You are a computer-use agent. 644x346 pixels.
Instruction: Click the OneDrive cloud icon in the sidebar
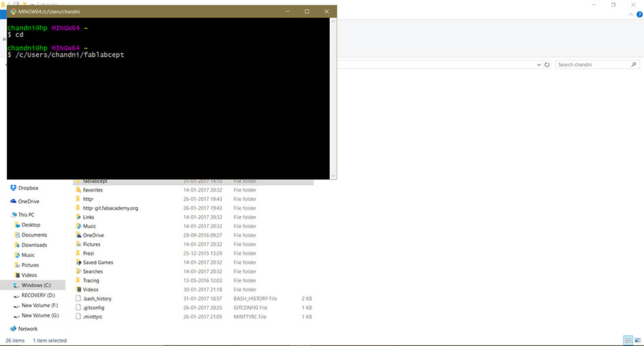coord(13,201)
